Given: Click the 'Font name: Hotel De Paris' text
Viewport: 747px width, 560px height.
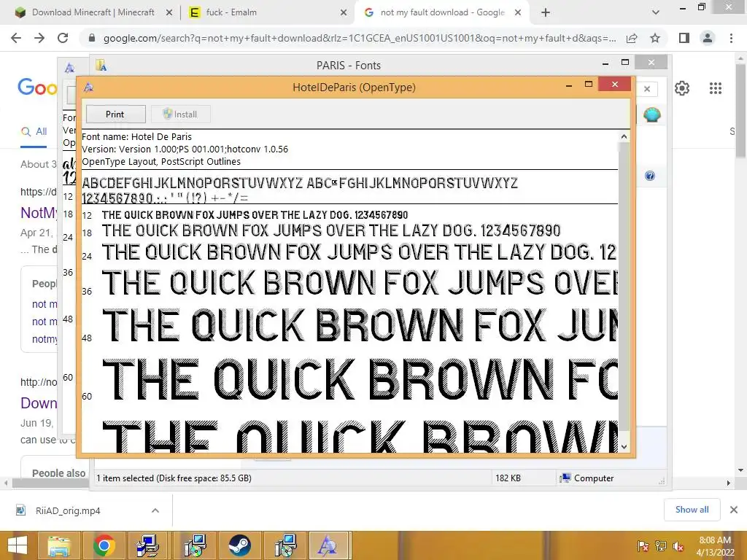Looking at the screenshot, I should [136, 136].
